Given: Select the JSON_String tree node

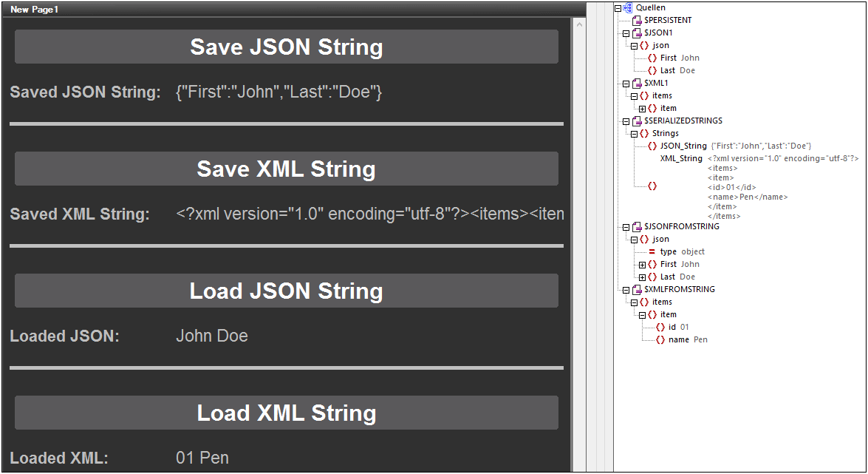Looking at the screenshot, I should (x=683, y=146).
